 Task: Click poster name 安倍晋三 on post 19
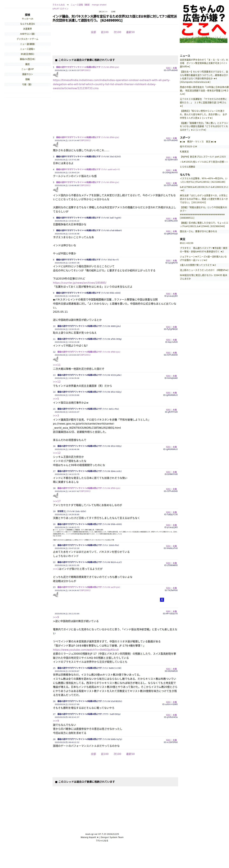pos(62,511)
